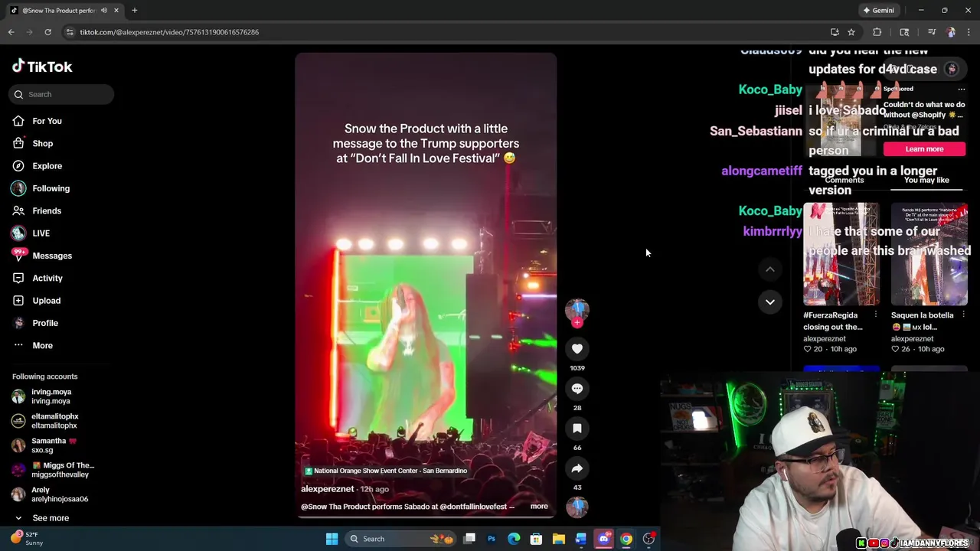Open Chrome three-dot menu
Image resolution: width=980 pixels, height=551 pixels.
tap(969, 32)
